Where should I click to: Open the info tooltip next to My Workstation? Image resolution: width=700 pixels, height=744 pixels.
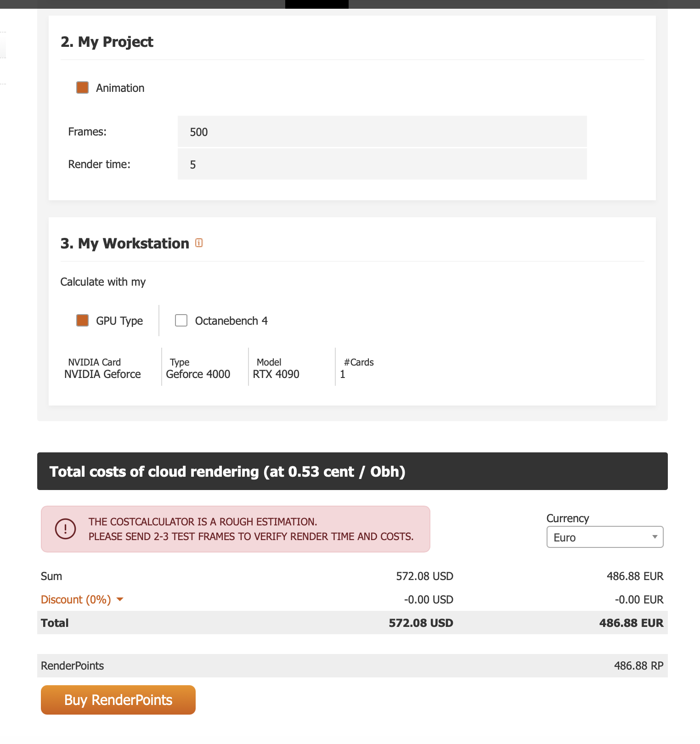tap(198, 243)
